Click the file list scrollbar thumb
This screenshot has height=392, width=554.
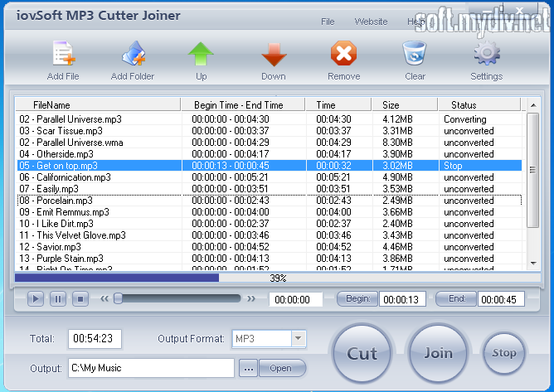click(532, 170)
